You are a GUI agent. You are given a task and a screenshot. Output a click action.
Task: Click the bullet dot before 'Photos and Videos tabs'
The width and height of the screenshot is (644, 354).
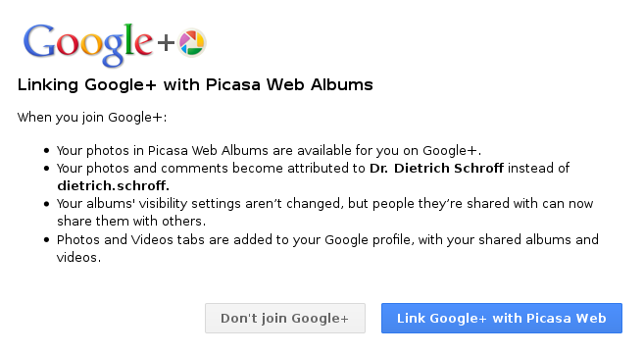[46, 240]
